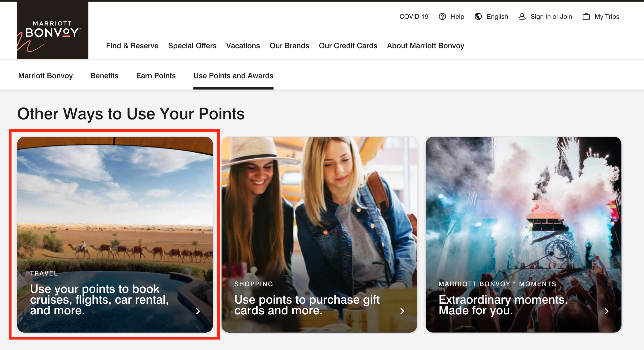The image size is (644, 350).
Task: Switch to the Earn Points tab
Action: pyautogui.click(x=156, y=76)
